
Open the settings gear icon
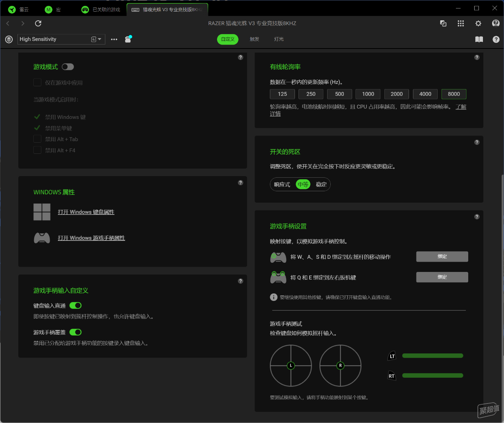click(x=478, y=23)
